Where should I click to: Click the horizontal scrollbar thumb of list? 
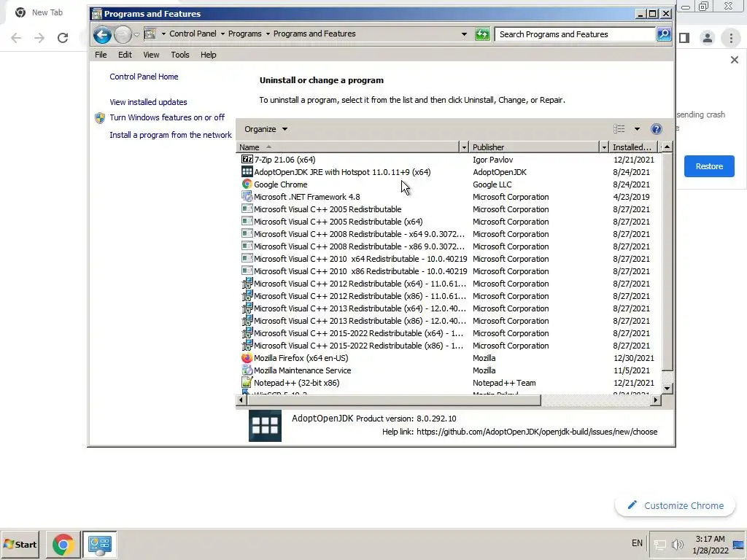(393, 400)
